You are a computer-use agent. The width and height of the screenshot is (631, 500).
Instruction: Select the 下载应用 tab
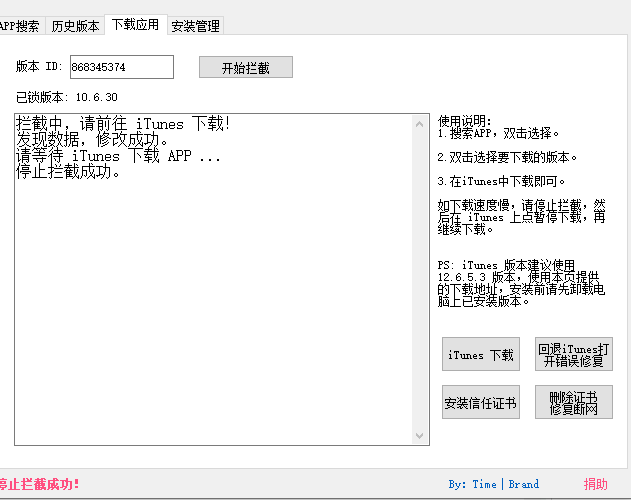[x=136, y=25]
